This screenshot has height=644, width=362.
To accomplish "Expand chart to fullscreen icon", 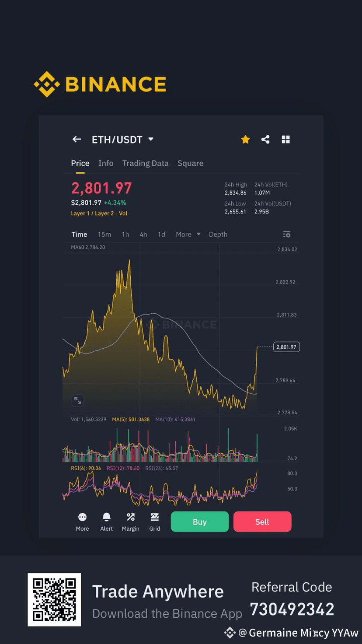I will pos(77,400).
